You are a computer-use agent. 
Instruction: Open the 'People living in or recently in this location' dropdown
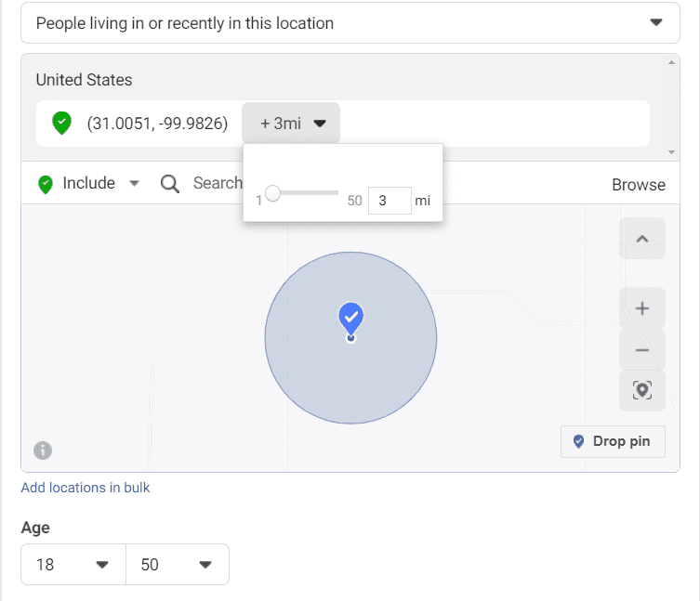point(350,23)
